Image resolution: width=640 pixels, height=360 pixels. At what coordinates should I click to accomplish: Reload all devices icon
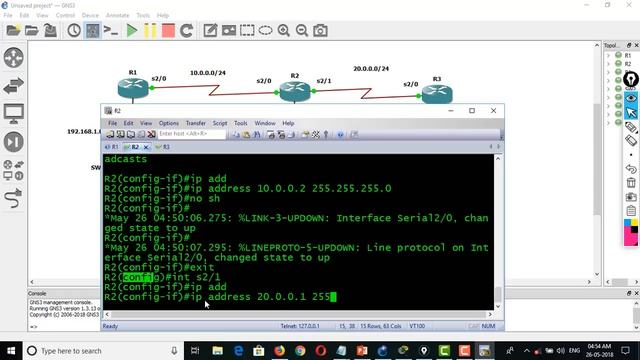(x=187, y=31)
